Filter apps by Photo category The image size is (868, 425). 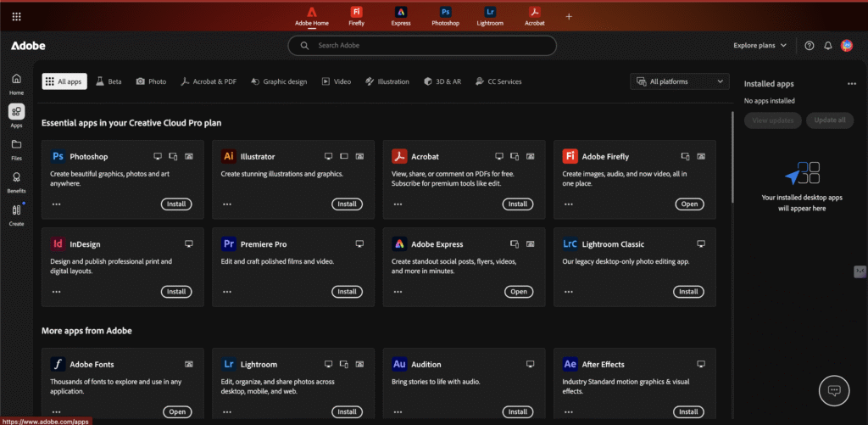[151, 81]
